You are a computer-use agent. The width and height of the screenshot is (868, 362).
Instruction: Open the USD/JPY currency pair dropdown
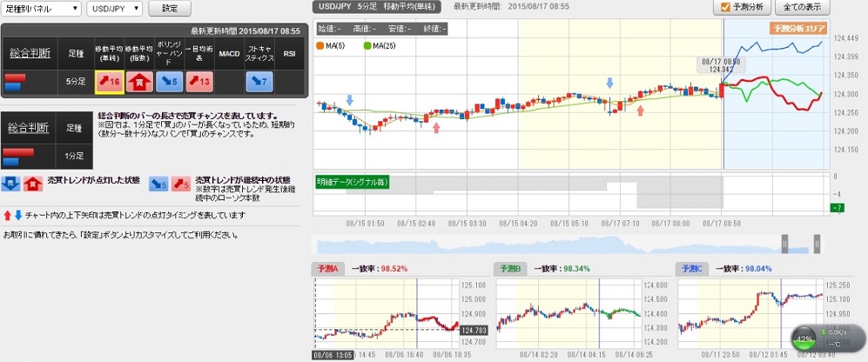[116, 9]
